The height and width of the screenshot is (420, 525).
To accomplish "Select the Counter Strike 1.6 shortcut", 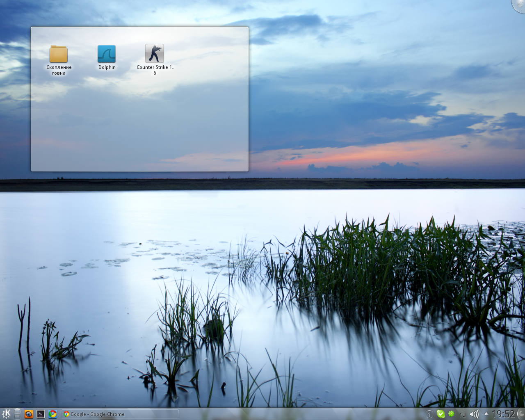I will [x=155, y=60].
